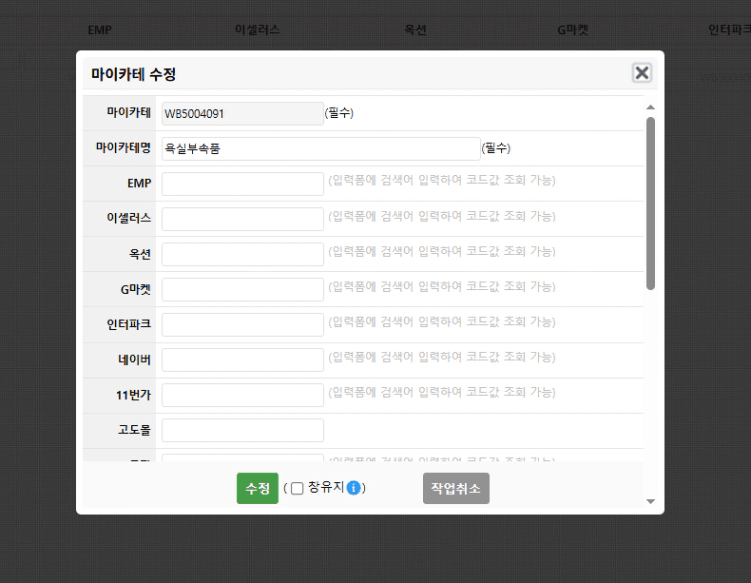Click the 이셀러스 input field
Image resolution: width=751 pixels, height=583 pixels.
(242, 219)
